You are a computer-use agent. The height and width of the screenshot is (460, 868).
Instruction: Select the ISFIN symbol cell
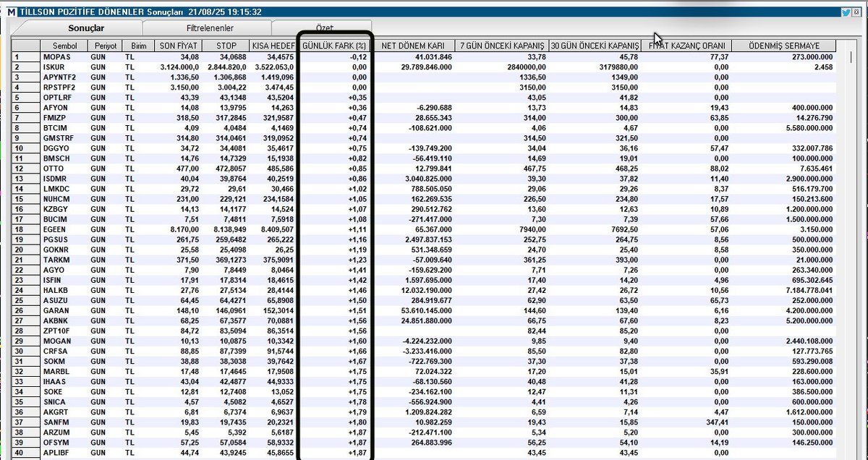53,280
